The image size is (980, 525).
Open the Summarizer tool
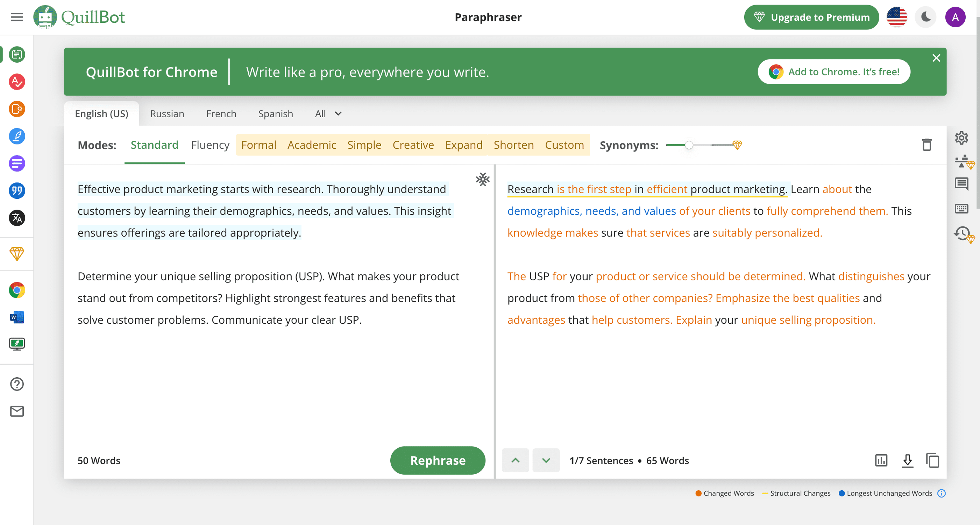16,163
